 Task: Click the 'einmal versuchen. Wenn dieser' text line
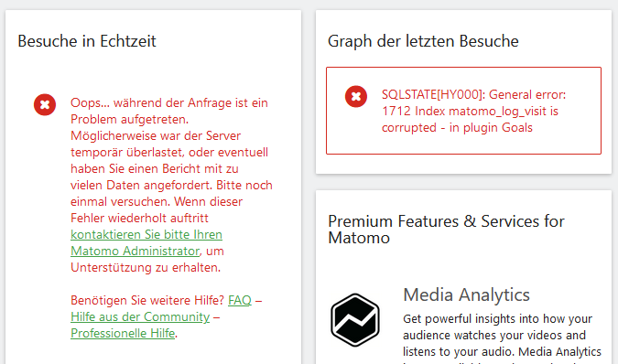[157, 201]
